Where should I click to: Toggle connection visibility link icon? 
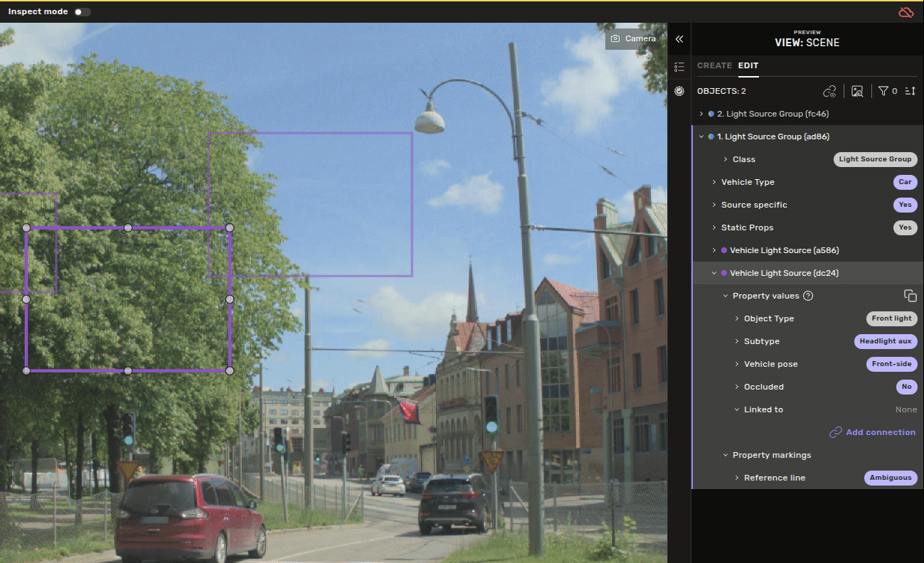(829, 91)
